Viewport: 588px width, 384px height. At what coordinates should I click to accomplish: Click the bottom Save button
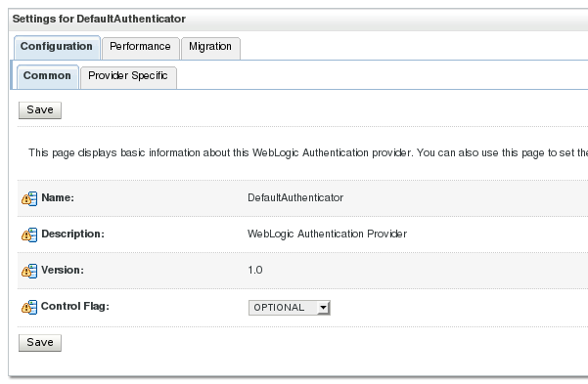[40, 343]
